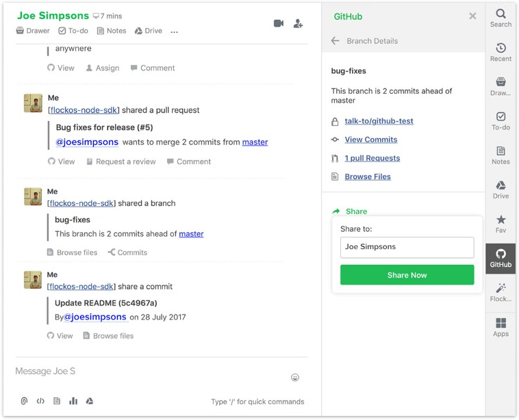Click Request a review
The width and height of the screenshot is (519, 420).
(121, 161)
